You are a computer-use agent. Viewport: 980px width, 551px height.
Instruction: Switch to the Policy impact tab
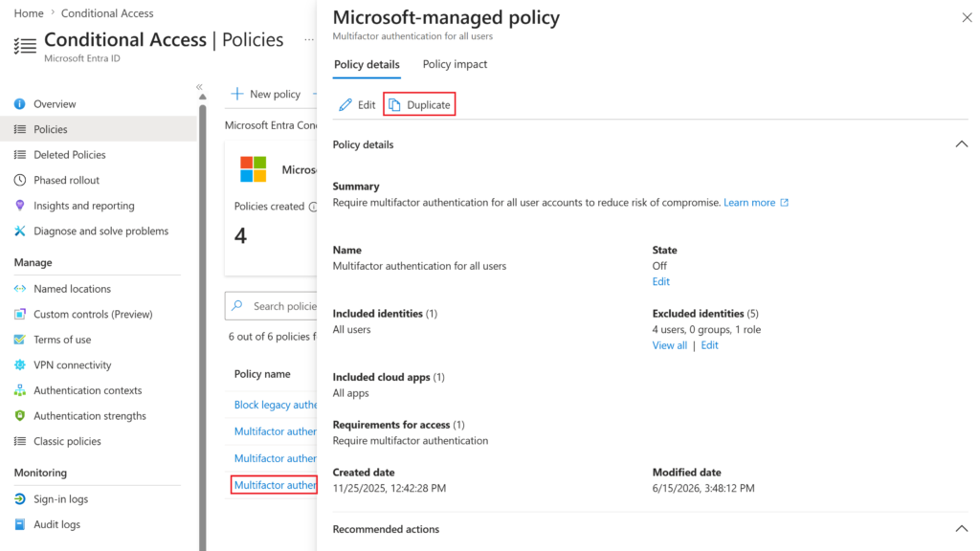455,64
